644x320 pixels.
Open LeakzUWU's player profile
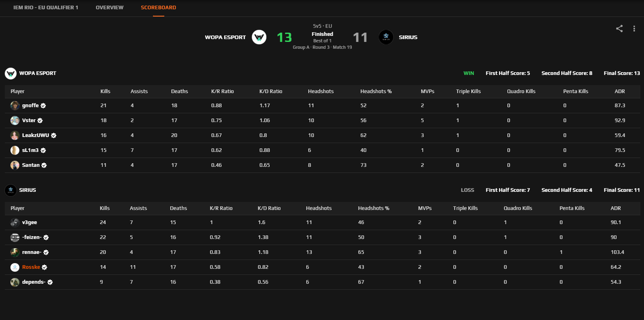click(x=36, y=136)
